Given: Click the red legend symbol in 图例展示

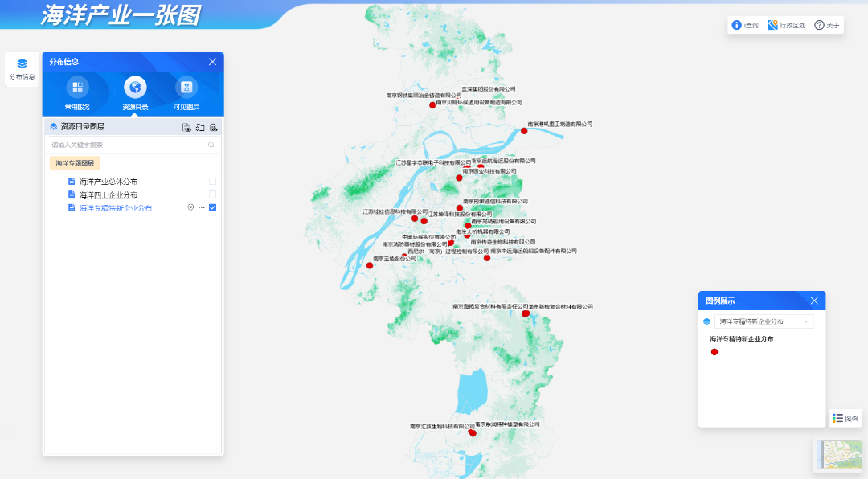Looking at the screenshot, I should pos(714,352).
